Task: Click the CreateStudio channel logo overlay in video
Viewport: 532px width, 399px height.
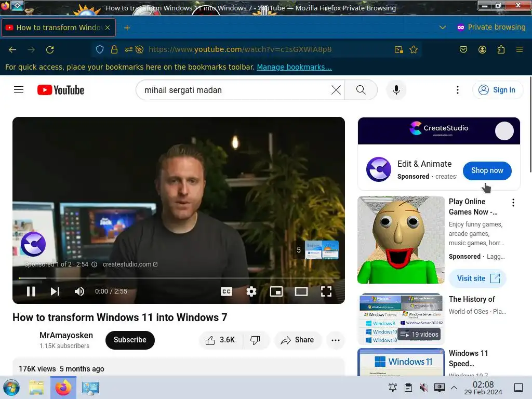Action: click(x=33, y=244)
